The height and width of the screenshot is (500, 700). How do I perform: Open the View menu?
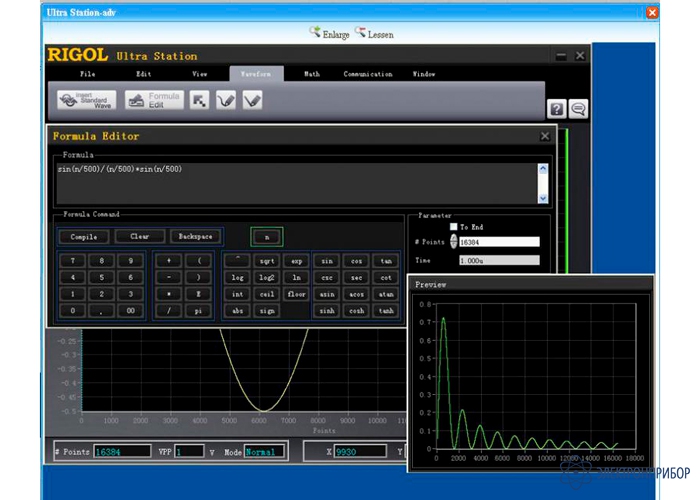click(200, 74)
